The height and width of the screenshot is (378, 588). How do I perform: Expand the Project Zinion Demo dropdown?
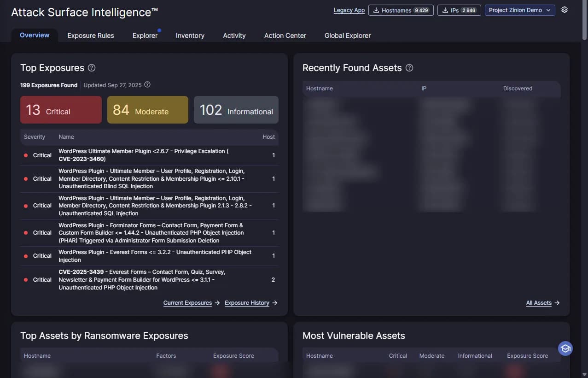pos(520,10)
